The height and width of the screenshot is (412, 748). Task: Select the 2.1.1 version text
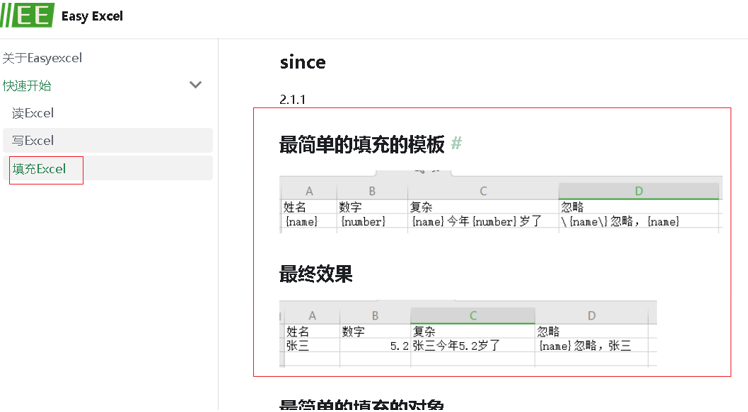point(292,100)
